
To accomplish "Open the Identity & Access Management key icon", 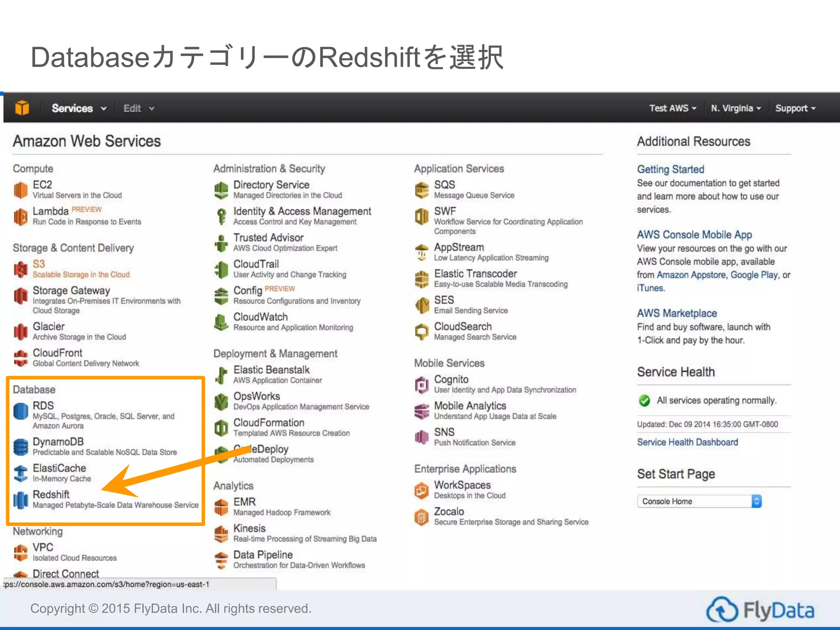I will 221,217.
